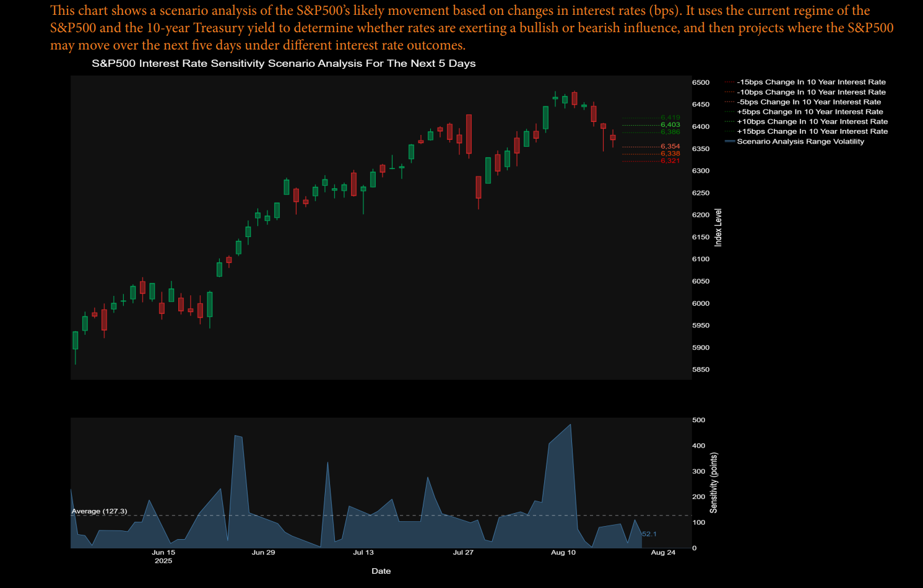This screenshot has width=923, height=588.
Task: Click the 6,403 scenario level label
Action: pos(670,125)
